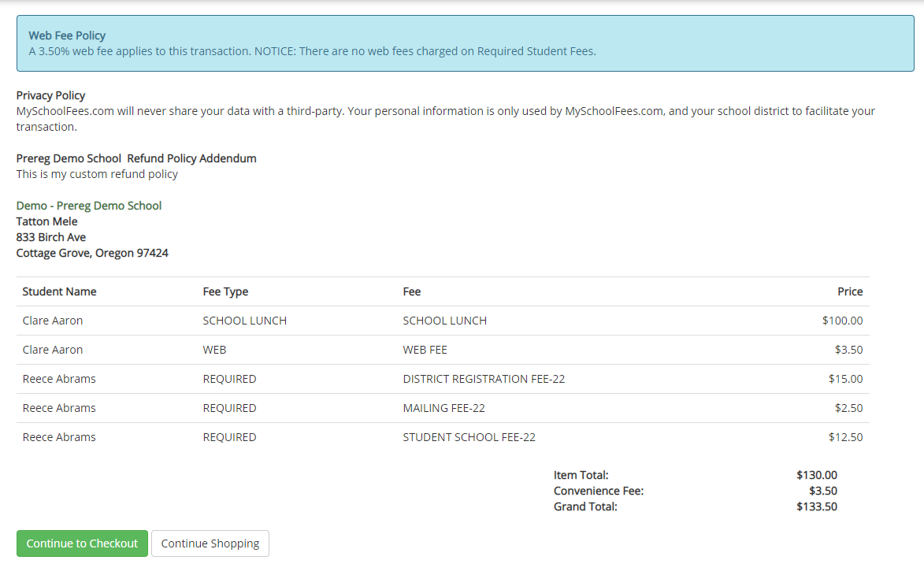Click the $100.00 price for SCHOOL LUNCH
This screenshot has height=575, width=924.
[844, 321]
